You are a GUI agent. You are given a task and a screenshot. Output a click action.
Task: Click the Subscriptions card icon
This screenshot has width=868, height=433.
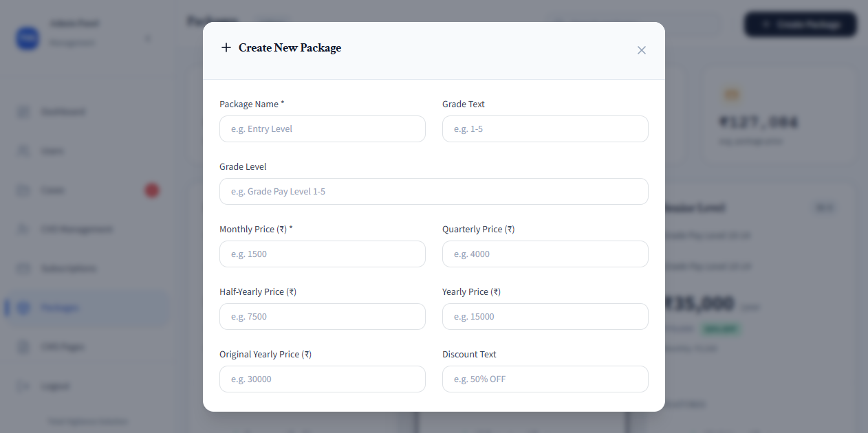(23, 268)
